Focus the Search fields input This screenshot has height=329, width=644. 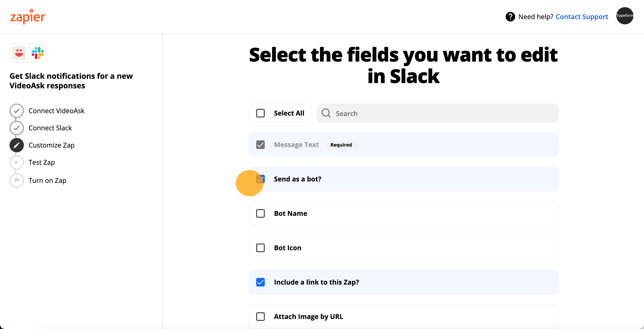pyautogui.click(x=437, y=113)
